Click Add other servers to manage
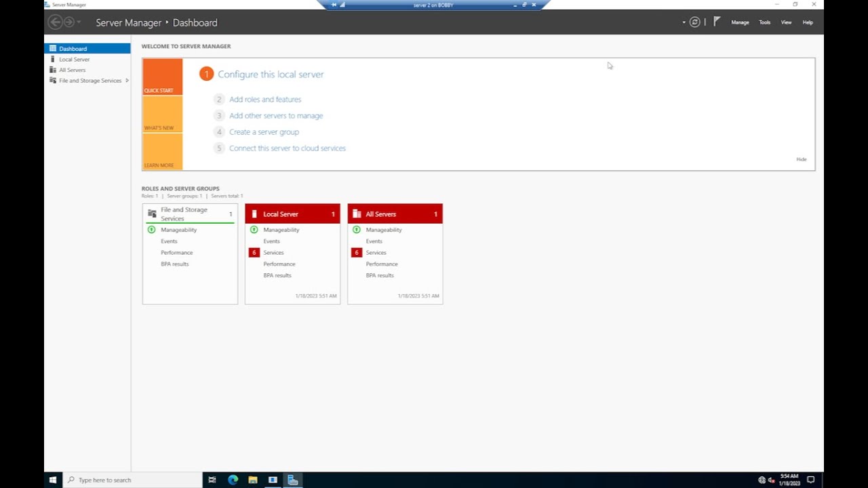The height and width of the screenshot is (488, 868). (276, 116)
